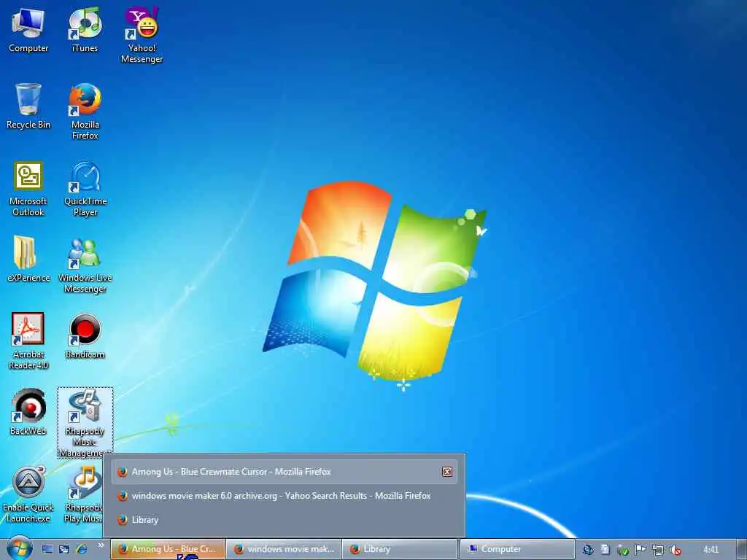The image size is (747, 560).
Task: Switch to Computer taskbar button
Action: click(x=517, y=549)
